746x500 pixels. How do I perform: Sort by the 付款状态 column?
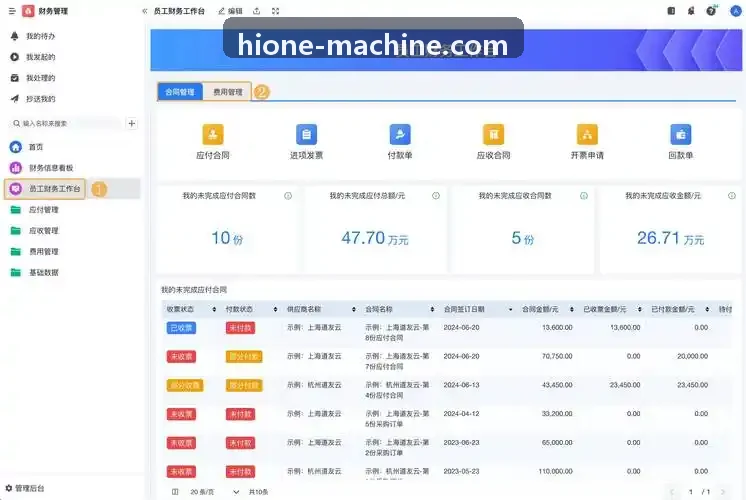pyautogui.click(x=275, y=309)
